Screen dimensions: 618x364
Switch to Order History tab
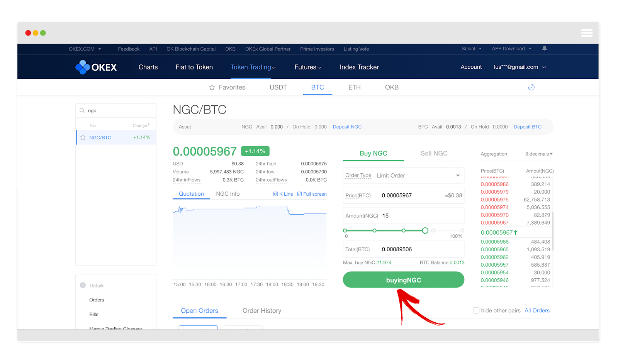pos(262,311)
